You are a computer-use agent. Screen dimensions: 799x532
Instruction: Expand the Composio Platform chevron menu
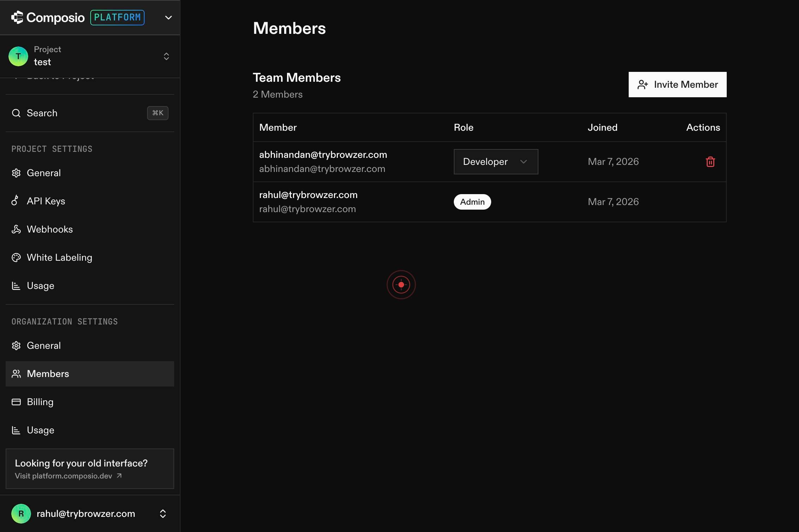168,17
